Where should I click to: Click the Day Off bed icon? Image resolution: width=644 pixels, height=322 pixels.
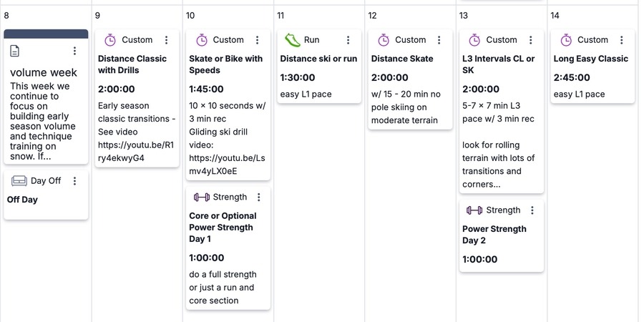coord(19,181)
